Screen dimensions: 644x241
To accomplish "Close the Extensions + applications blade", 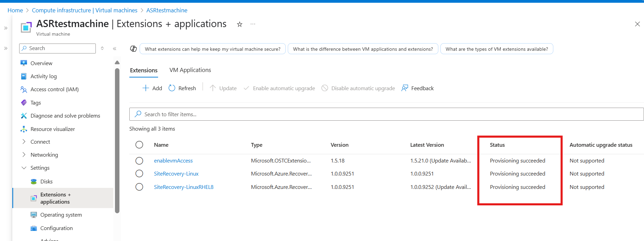I will pyautogui.click(x=637, y=24).
